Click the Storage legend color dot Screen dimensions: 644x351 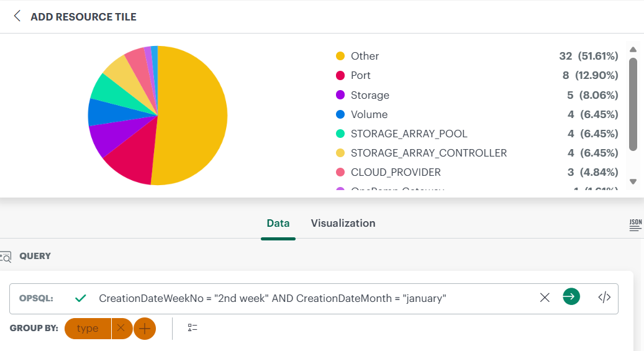340,95
